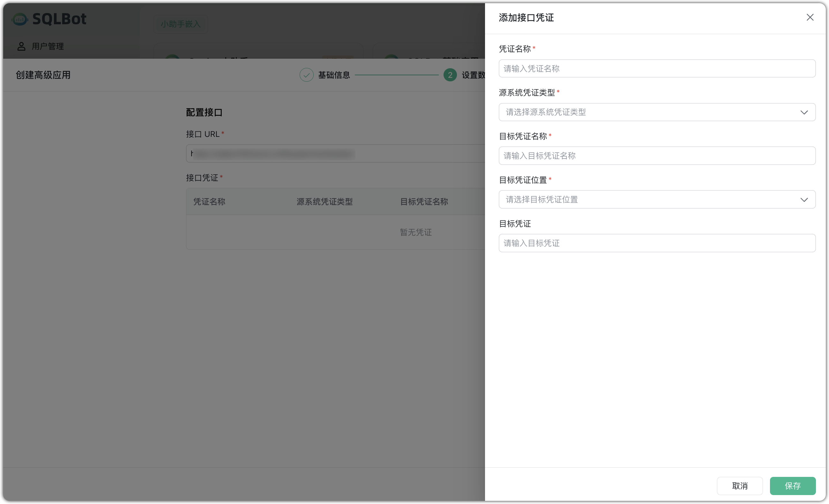Click the 取消 button
The image size is (829, 504).
(x=740, y=485)
